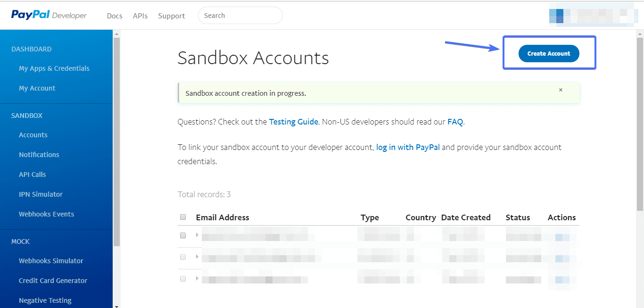Check the first account row checkbox
This screenshot has height=308, width=644.
tap(183, 235)
